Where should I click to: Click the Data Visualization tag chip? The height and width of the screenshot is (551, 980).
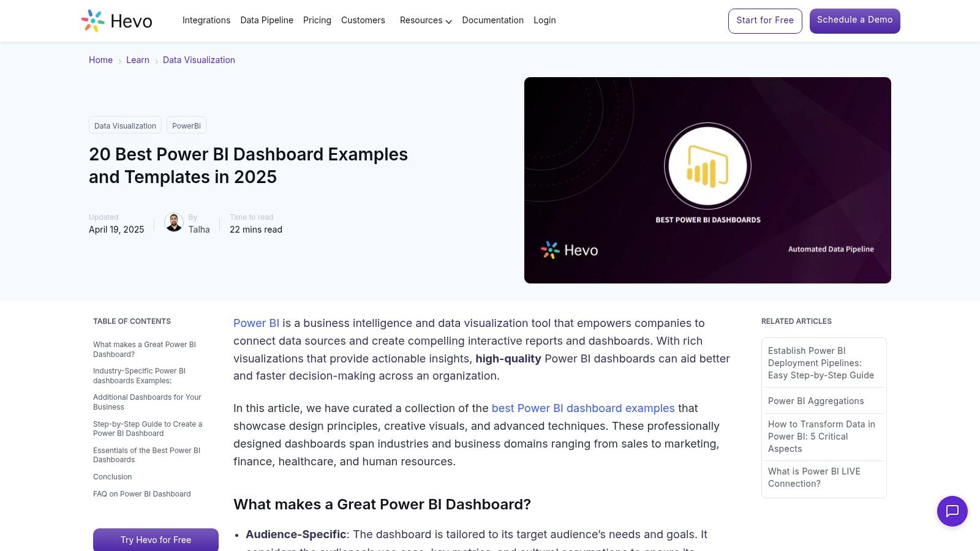click(x=125, y=126)
